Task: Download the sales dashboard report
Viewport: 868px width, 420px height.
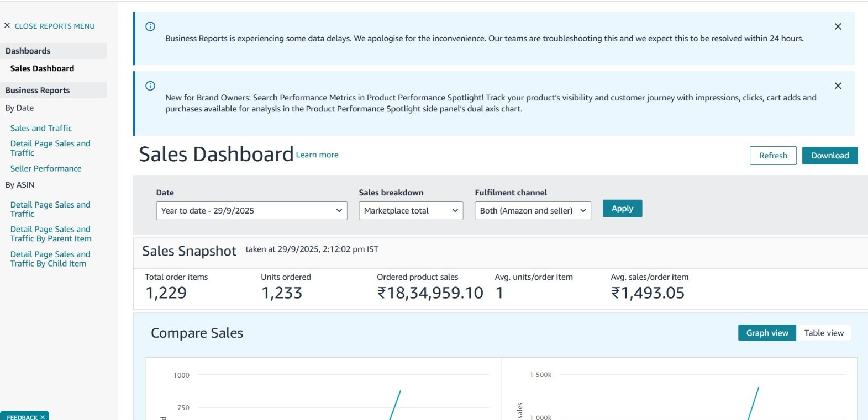Action: (x=829, y=156)
